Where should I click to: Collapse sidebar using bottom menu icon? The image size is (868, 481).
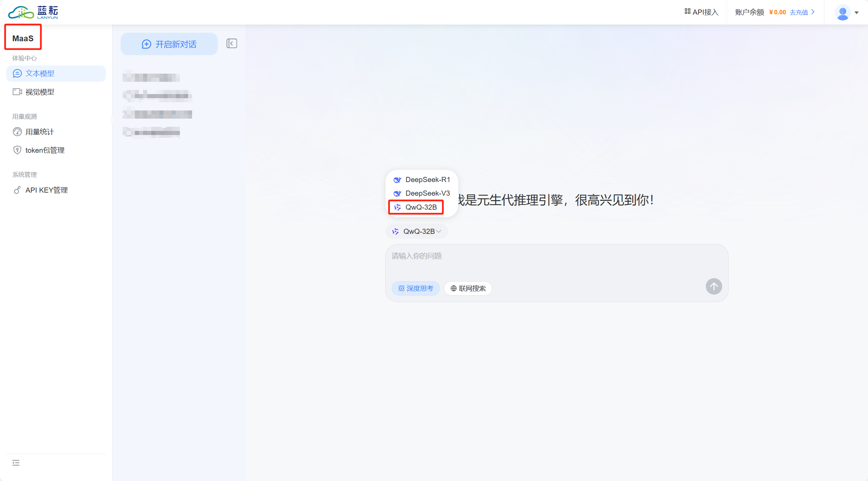point(16,463)
